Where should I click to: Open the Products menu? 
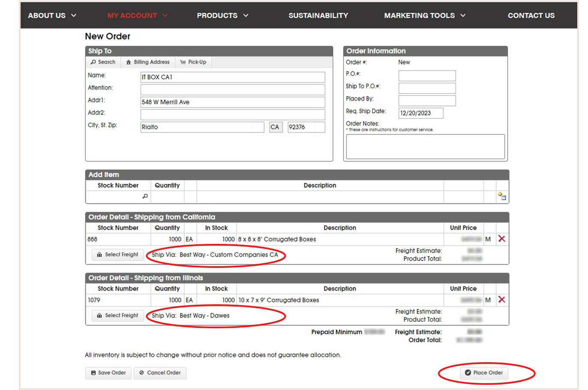point(217,15)
